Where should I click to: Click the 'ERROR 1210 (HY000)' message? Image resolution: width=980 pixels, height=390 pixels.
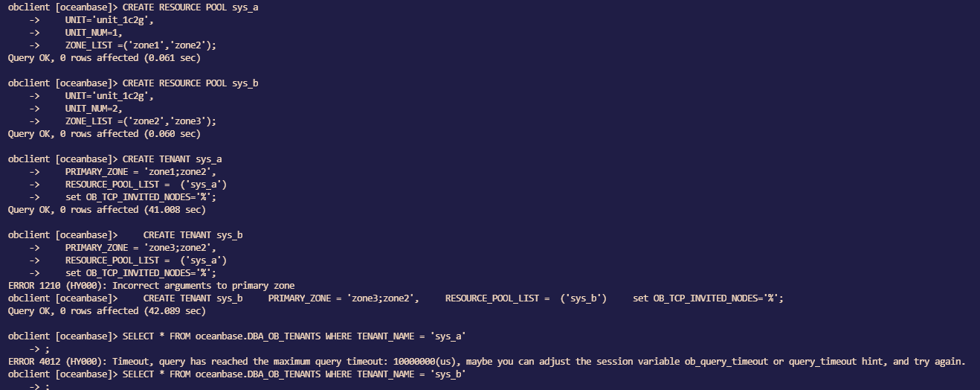click(x=151, y=286)
